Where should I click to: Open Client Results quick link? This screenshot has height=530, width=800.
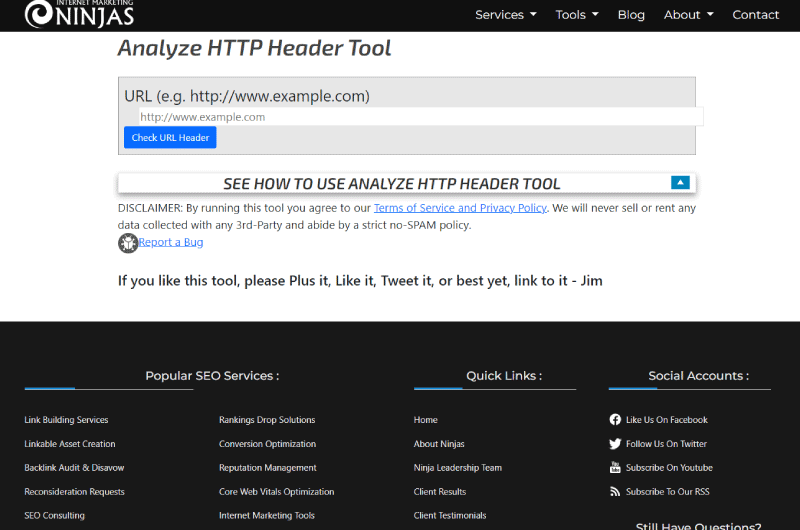(440, 491)
